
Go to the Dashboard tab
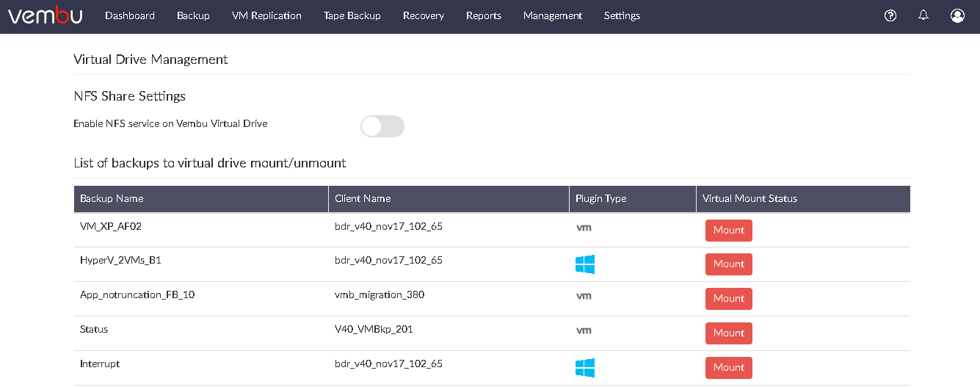[130, 15]
